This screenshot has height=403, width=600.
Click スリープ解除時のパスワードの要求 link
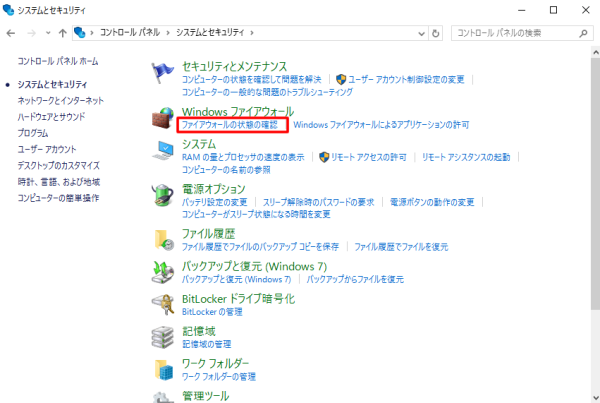(318, 202)
